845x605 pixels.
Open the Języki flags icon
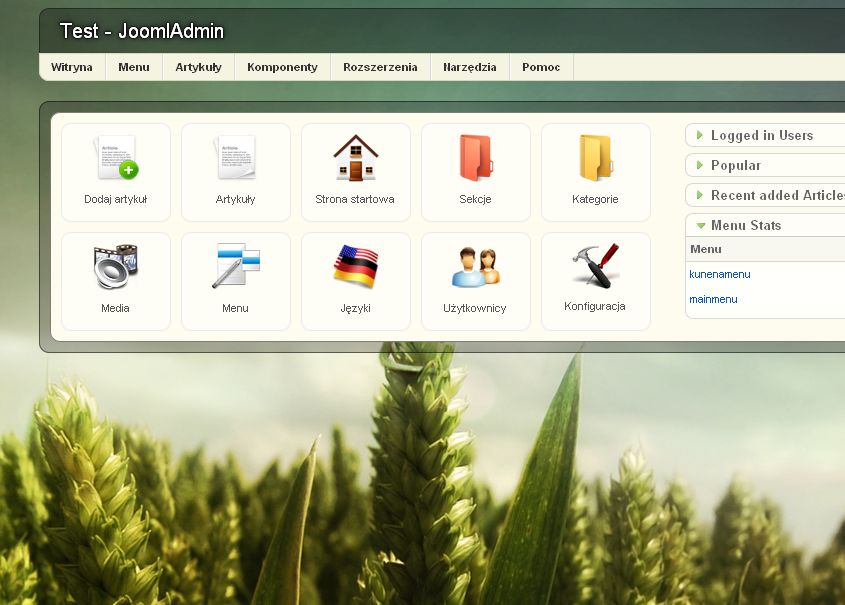(355, 268)
